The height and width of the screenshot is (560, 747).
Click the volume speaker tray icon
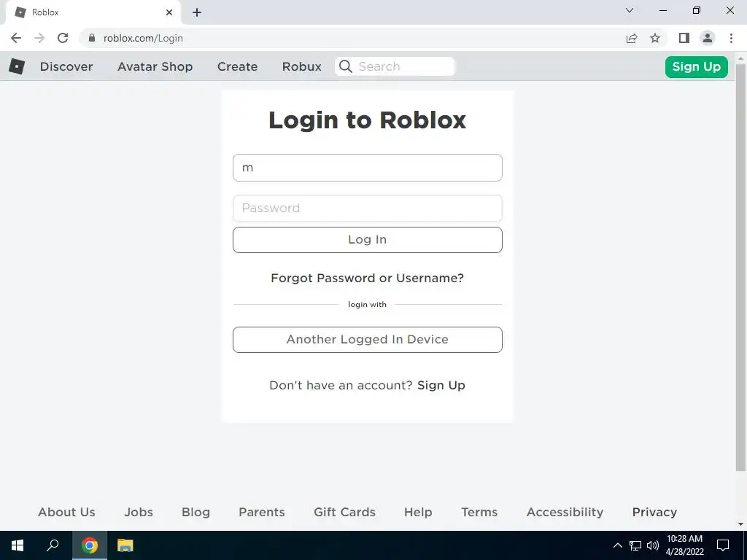coord(652,545)
